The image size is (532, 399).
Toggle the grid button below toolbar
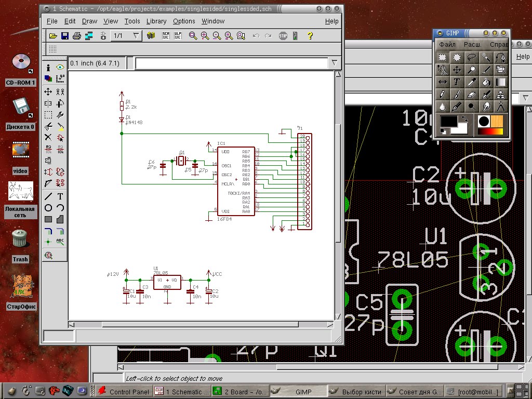tap(52, 49)
